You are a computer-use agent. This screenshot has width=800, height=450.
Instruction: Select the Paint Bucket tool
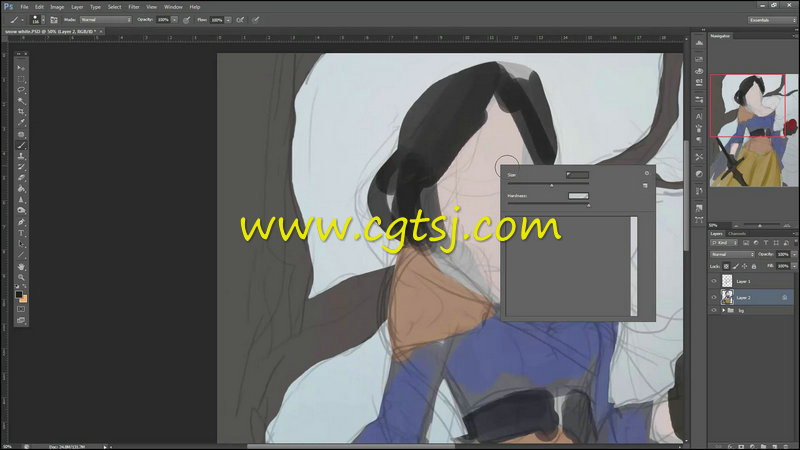[x=21, y=189]
